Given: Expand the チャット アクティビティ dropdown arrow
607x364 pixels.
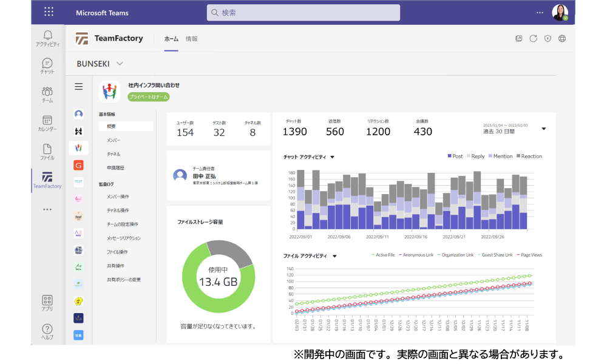Looking at the screenshot, I should (x=333, y=157).
